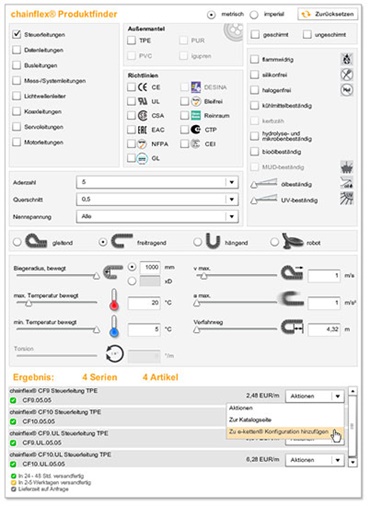
Task: Check the geschirmt checkbox
Action: (255, 34)
